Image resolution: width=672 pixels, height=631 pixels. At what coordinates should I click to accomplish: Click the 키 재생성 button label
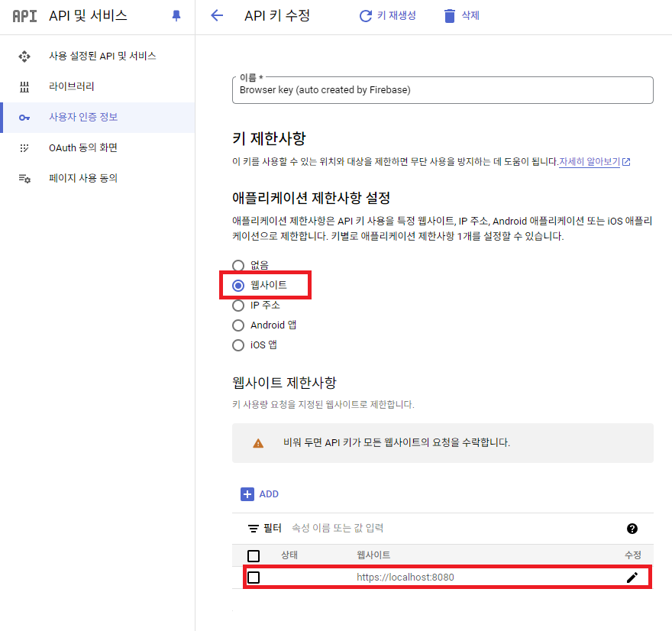click(396, 15)
